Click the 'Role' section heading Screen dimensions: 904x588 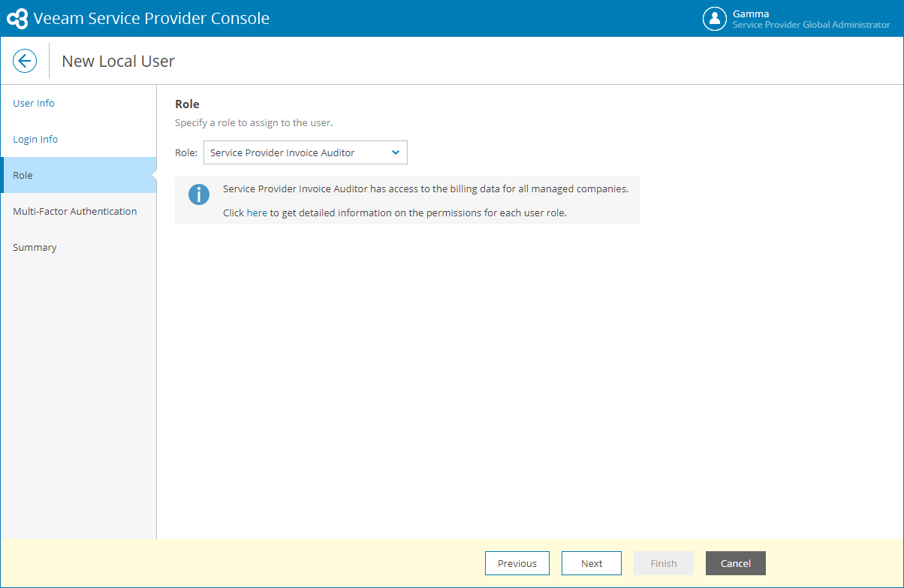[x=187, y=104]
